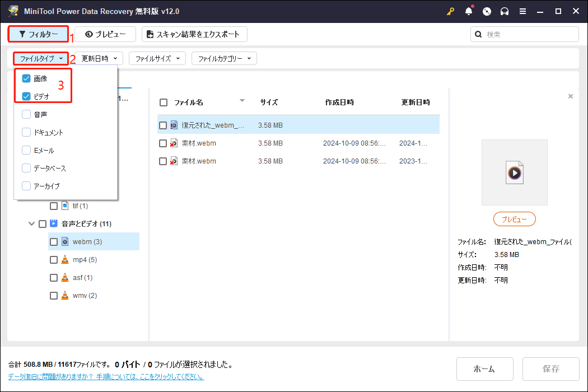Tick checkbox of webm (3) tree item

(x=54, y=242)
